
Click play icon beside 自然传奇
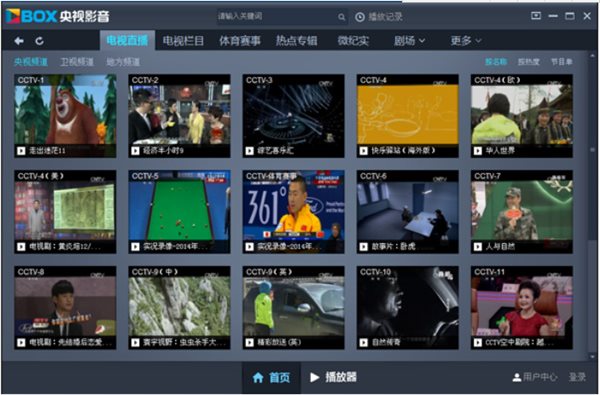click(364, 343)
